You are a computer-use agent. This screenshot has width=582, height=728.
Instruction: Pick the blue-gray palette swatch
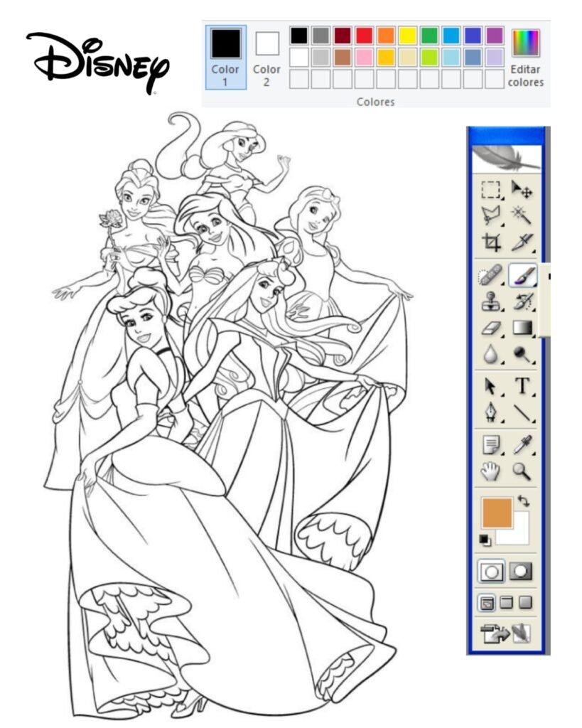[x=473, y=58]
